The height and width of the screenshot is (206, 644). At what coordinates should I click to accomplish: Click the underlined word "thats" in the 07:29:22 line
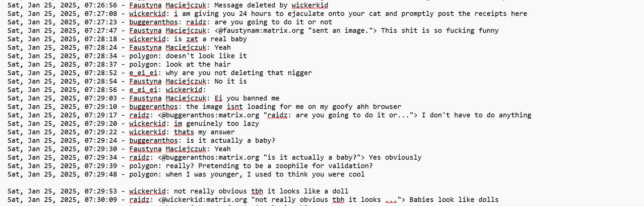tap(184, 132)
